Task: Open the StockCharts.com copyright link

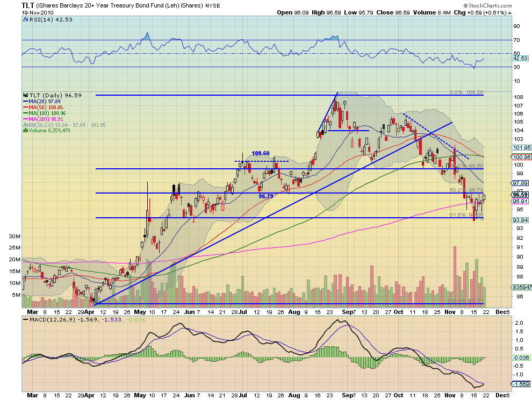Action: [487, 5]
